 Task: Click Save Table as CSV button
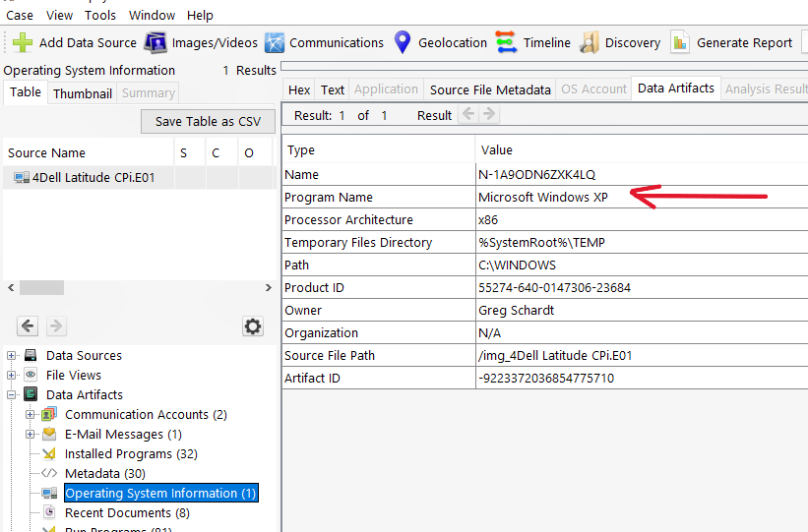[208, 121]
